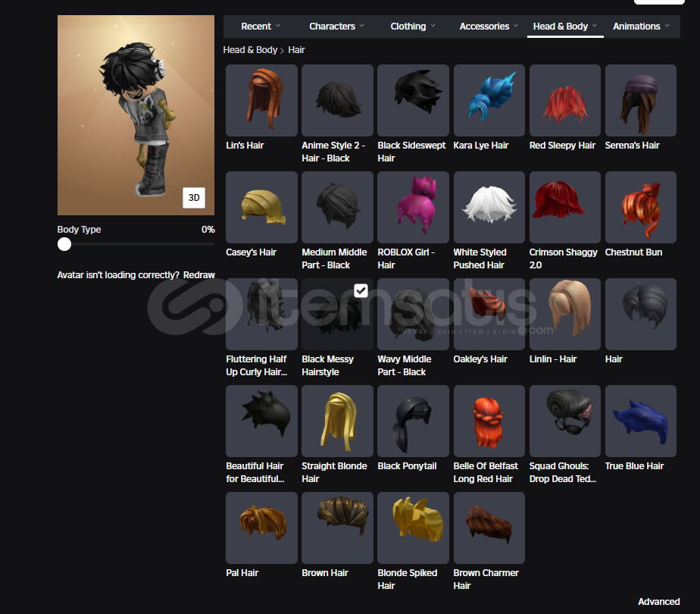Equip Beautiful Hair for Beautiful People

tap(261, 421)
